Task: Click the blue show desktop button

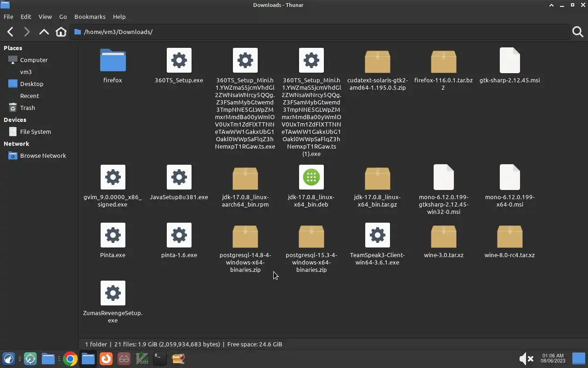Action: (579, 358)
